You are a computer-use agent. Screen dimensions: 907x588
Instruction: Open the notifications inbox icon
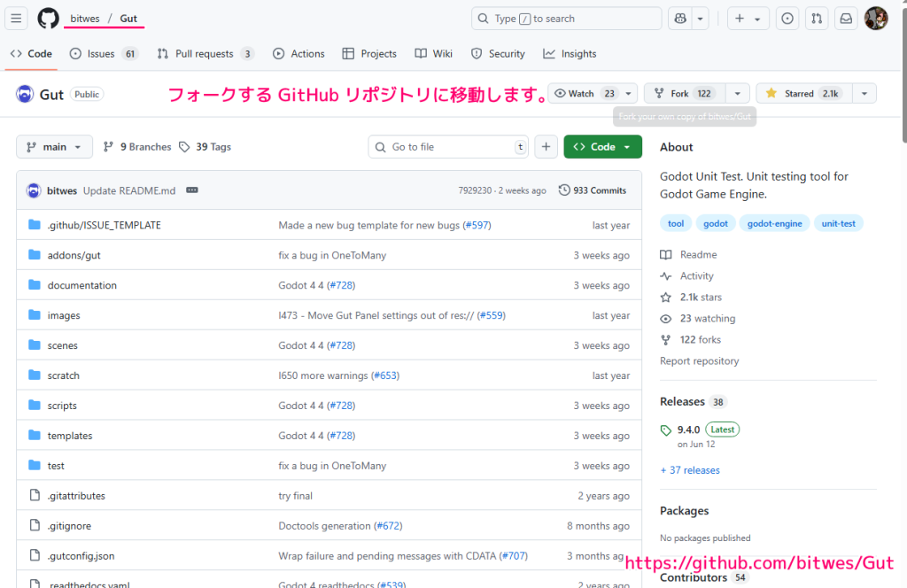coord(846,19)
